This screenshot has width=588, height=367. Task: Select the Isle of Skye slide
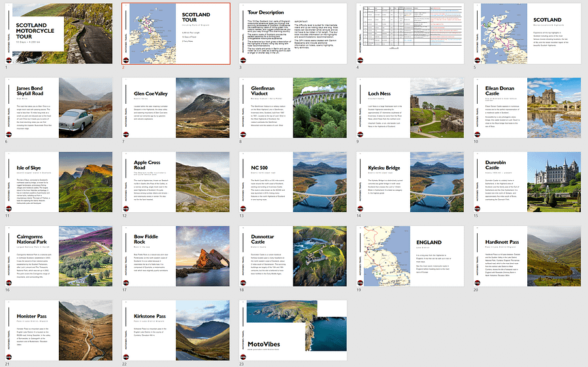click(59, 182)
